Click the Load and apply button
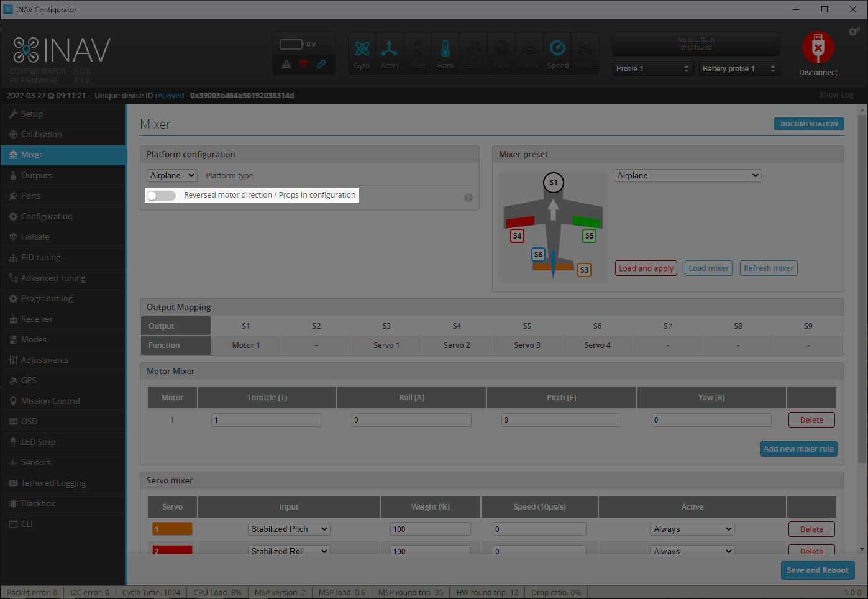This screenshot has width=868, height=599. pos(646,268)
